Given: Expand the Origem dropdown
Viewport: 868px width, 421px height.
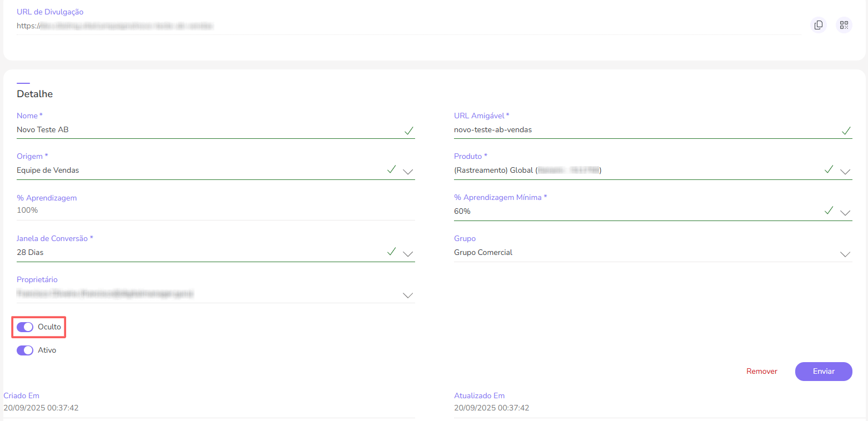Looking at the screenshot, I should 408,171.
